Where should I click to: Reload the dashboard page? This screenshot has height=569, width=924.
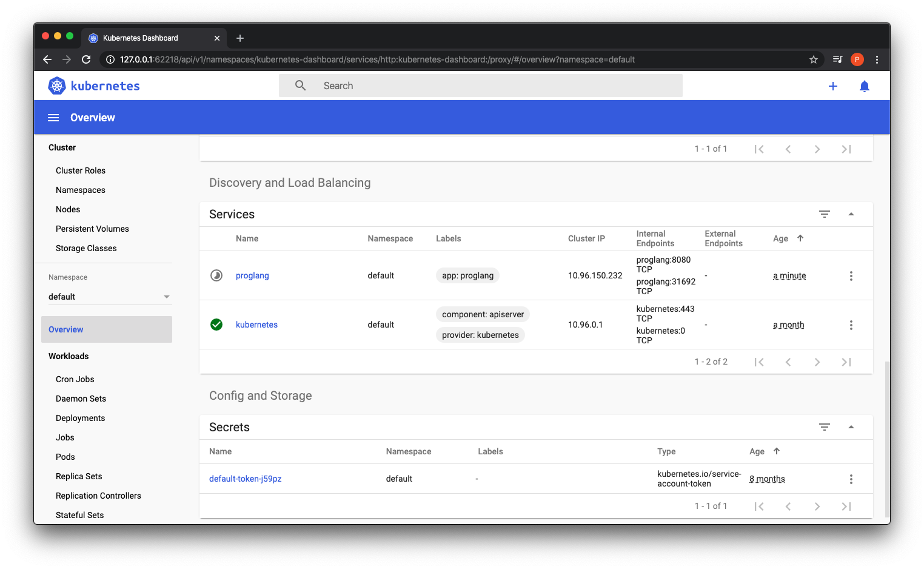pyautogui.click(x=86, y=59)
